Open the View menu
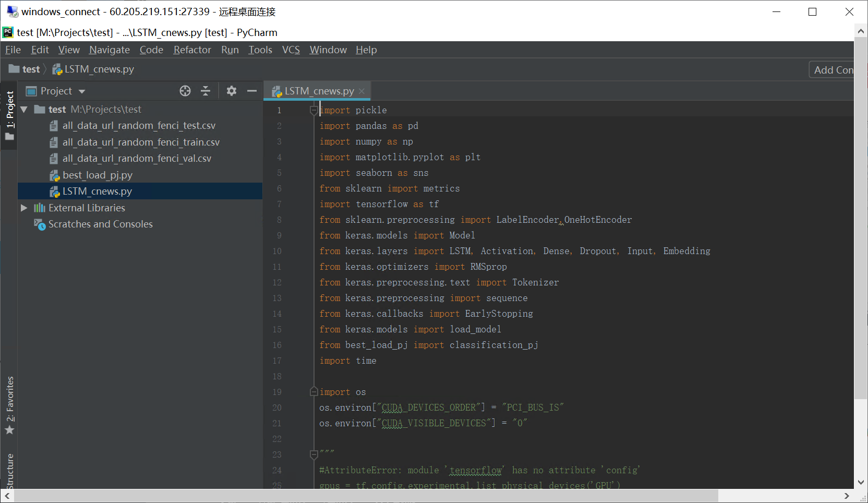 pyautogui.click(x=69, y=50)
